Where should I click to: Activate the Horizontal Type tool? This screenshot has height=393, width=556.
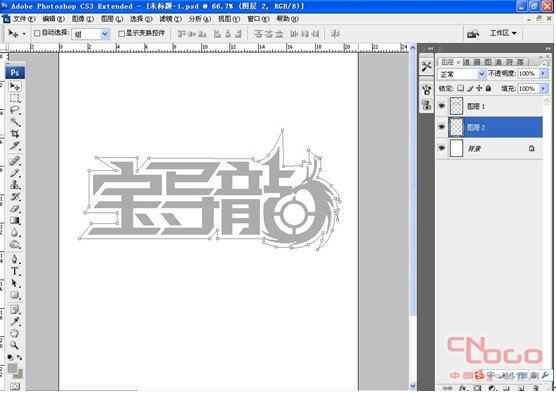point(15,271)
